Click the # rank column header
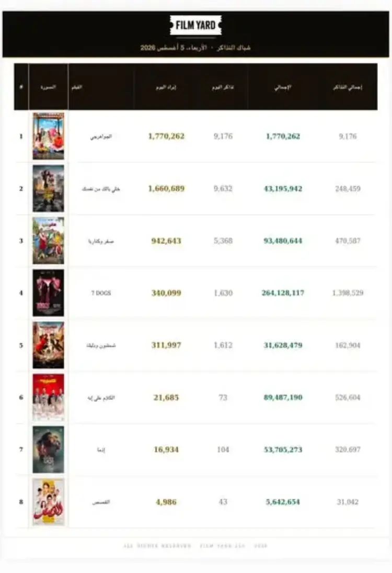392x573 pixels. coord(21,87)
